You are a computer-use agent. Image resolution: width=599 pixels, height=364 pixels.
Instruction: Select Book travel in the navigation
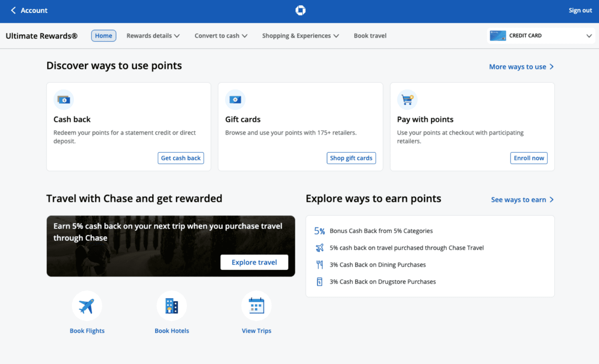370,36
